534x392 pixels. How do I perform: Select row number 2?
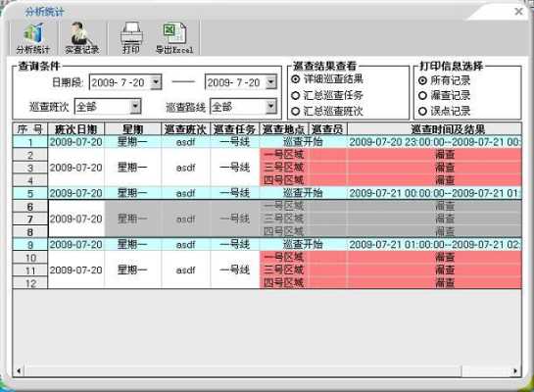point(30,155)
